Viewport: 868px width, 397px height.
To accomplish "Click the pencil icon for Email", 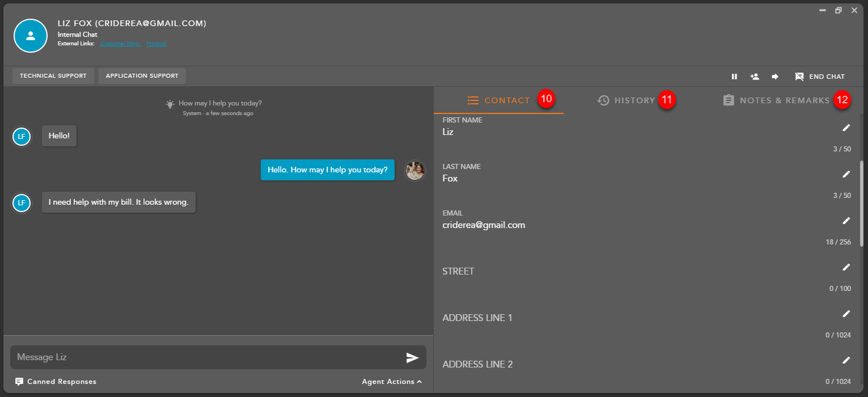I will click(846, 221).
